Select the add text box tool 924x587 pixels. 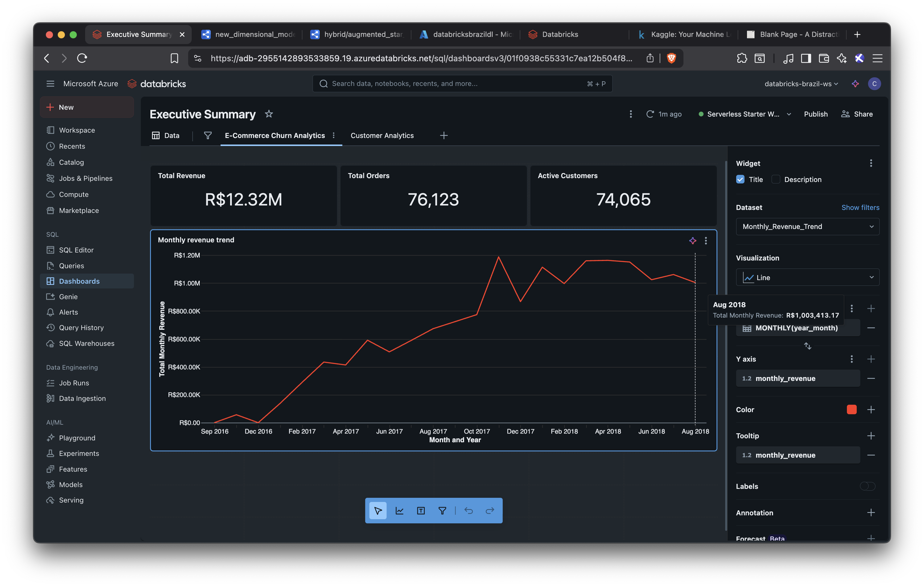pos(421,511)
